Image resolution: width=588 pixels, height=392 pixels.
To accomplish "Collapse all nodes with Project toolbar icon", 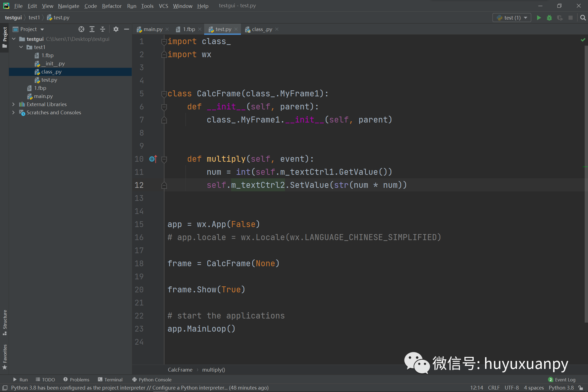I will (103, 29).
